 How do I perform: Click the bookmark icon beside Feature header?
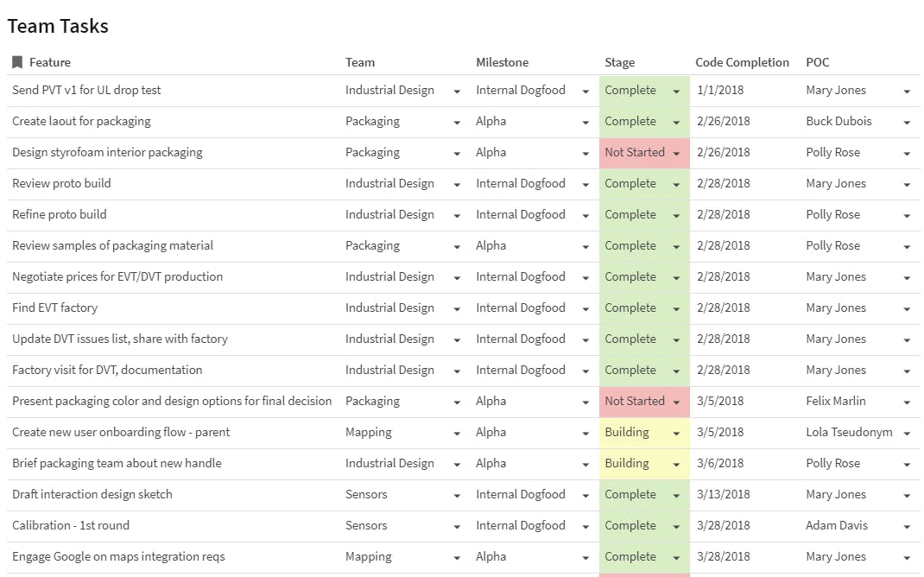[17, 62]
